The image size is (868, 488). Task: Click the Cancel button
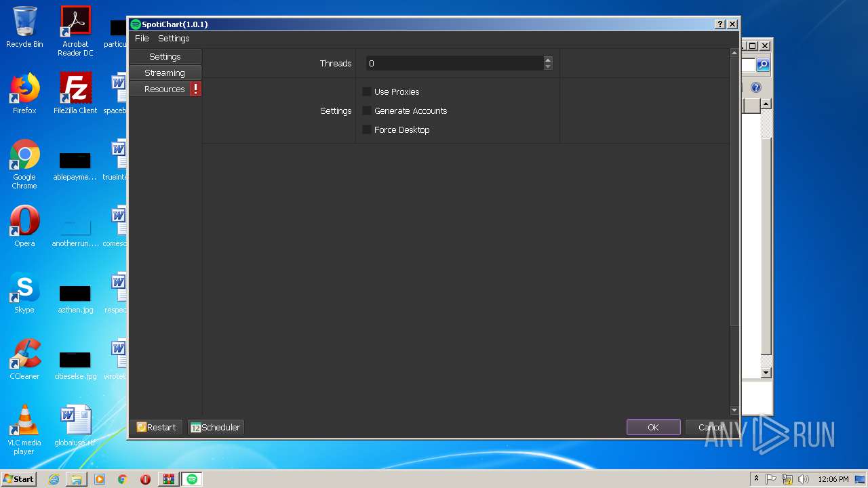(x=711, y=427)
